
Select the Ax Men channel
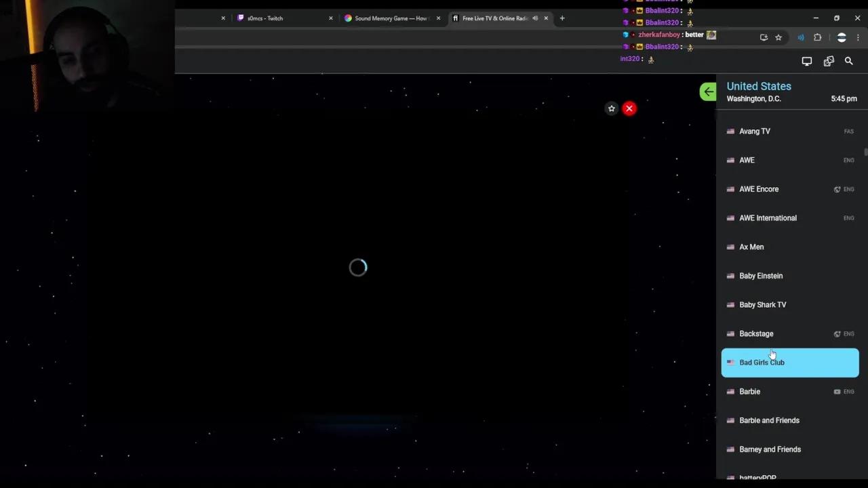tap(790, 247)
